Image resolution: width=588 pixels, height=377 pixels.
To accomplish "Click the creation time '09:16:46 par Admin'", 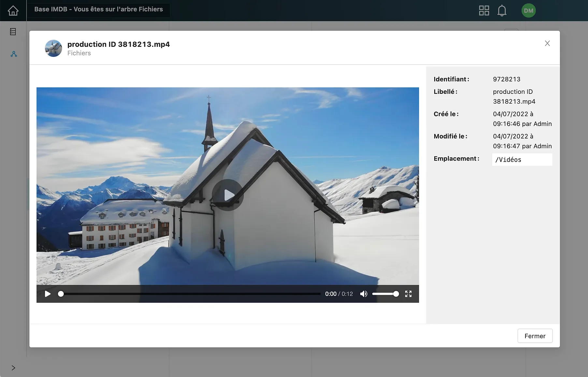I will [x=522, y=124].
